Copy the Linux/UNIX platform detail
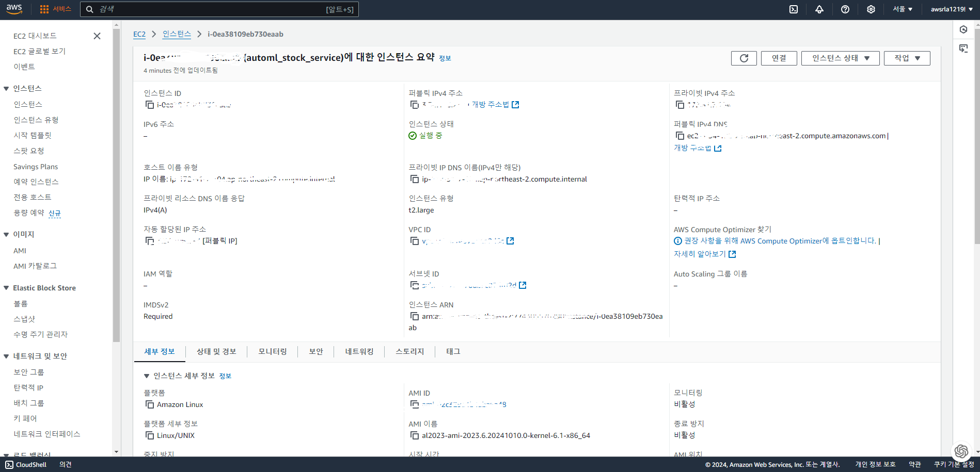The height and width of the screenshot is (472, 980). pos(150,435)
